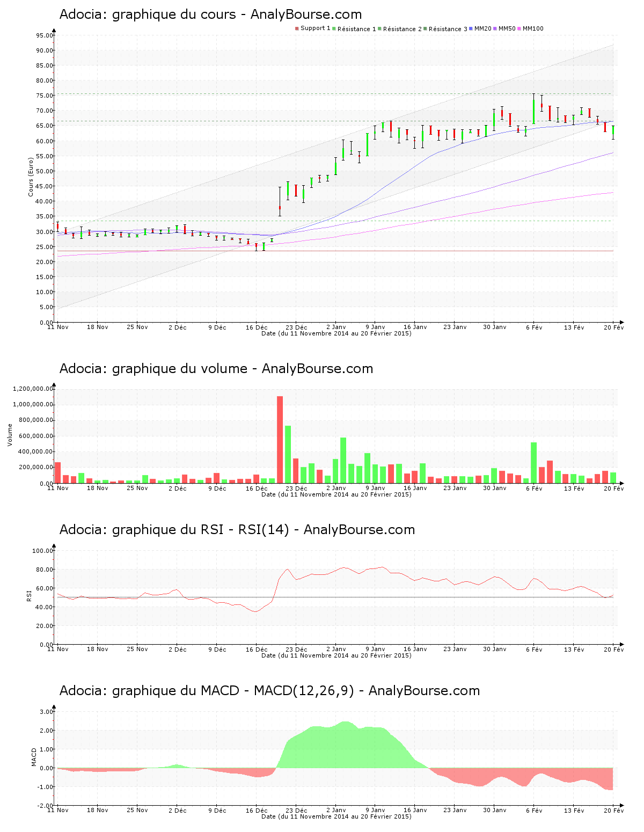Click the tall green volume bar at 6 Fév
The height and width of the screenshot is (832, 644).
533,463
